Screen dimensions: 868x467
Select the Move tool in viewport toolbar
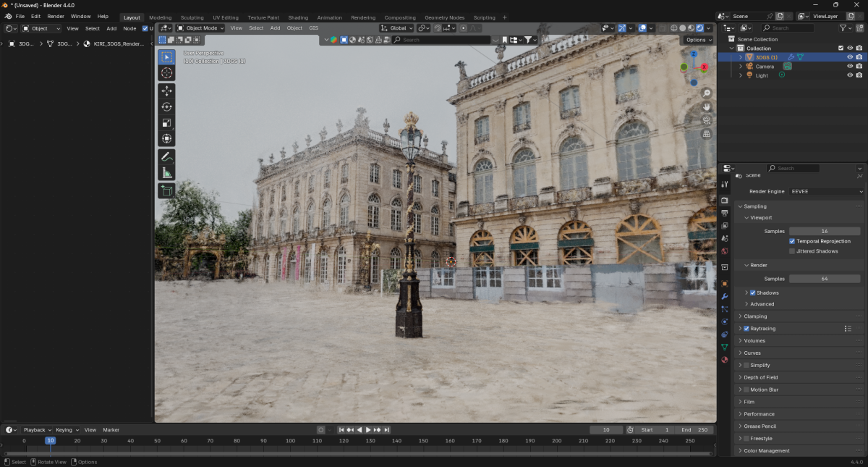(x=166, y=91)
